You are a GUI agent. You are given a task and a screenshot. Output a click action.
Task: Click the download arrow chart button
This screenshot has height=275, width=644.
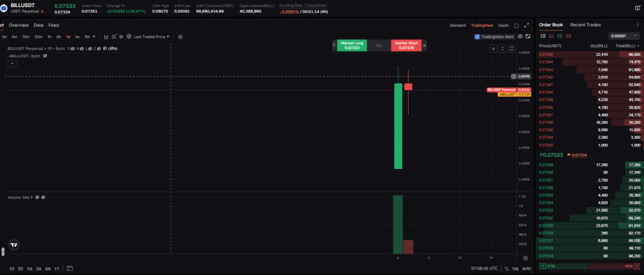494,48
